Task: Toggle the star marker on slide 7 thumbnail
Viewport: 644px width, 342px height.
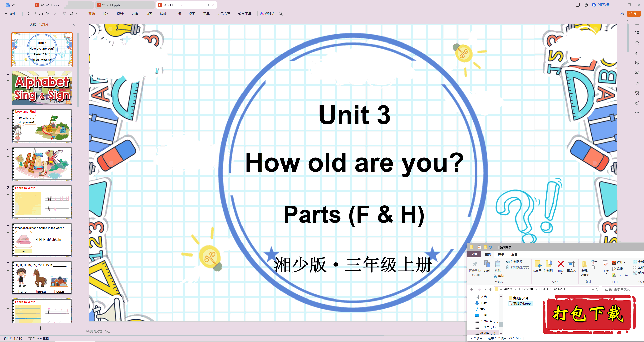Action: pos(8,269)
